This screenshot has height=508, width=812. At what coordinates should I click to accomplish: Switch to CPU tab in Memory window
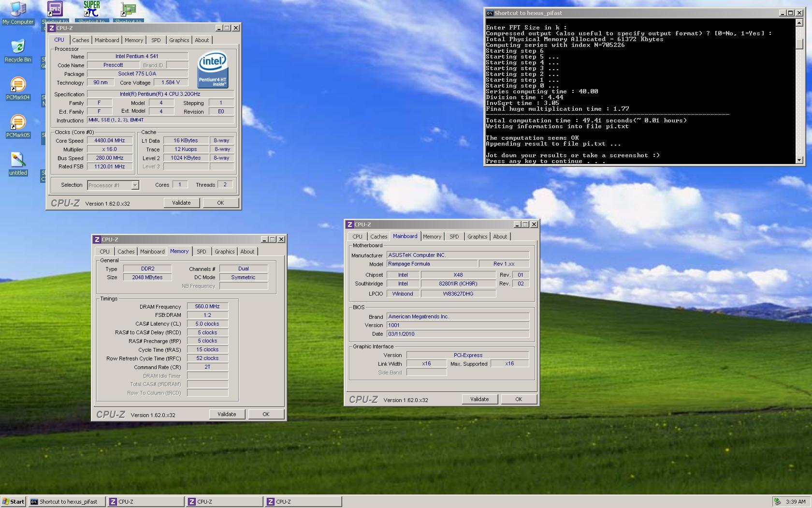click(x=104, y=252)
